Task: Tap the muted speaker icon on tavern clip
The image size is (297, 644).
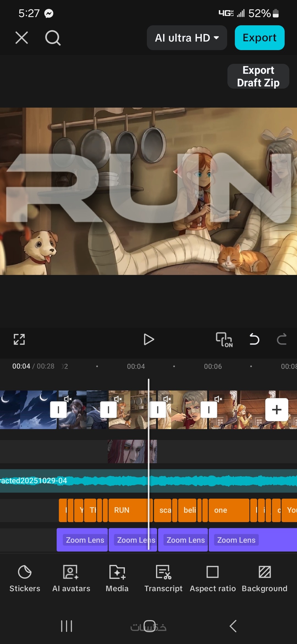Action: [218, 399]
